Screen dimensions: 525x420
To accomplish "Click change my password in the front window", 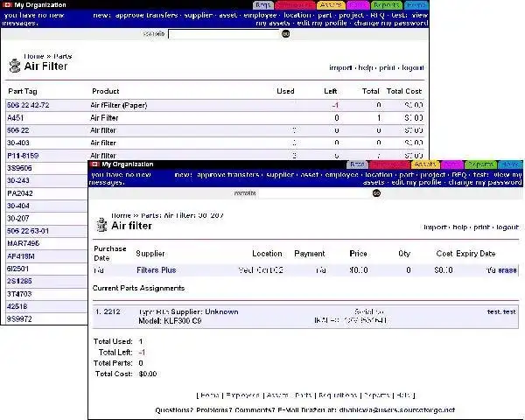I will [485, 183].
